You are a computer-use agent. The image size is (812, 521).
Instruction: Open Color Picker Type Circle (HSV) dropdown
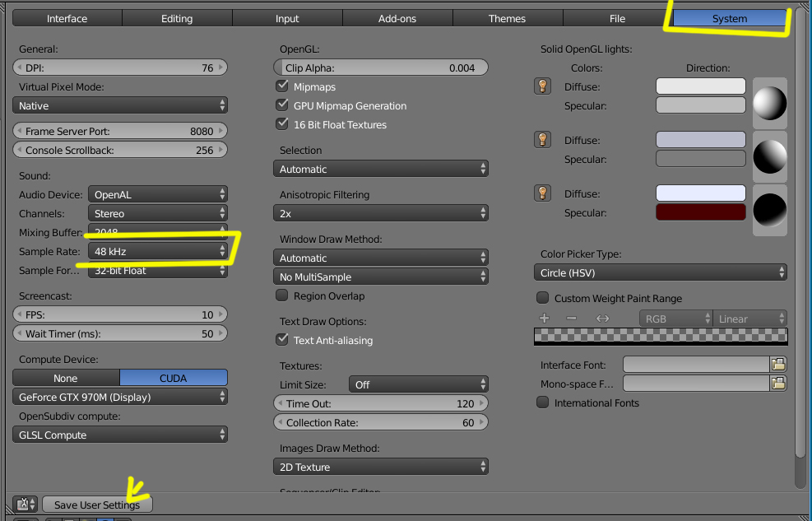(x=661, y=273)
